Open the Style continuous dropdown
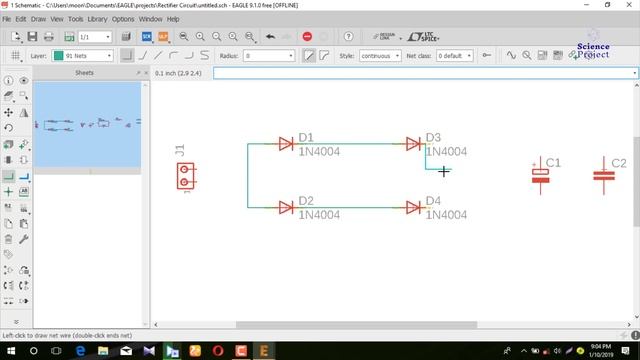This screenshot has width=640, height=360. [380, 56]
